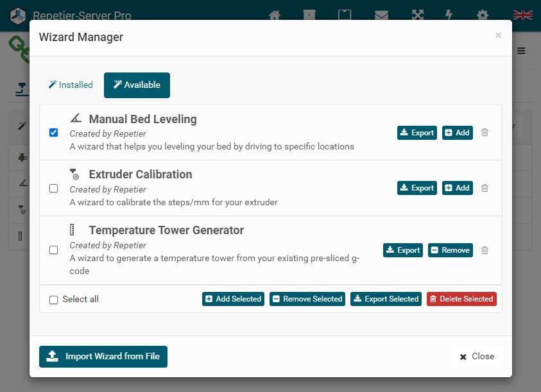Uncheck the Manual Bed Leveling checkbox
The width and height of the screenshot is (541, 392).
pos(54,133)
